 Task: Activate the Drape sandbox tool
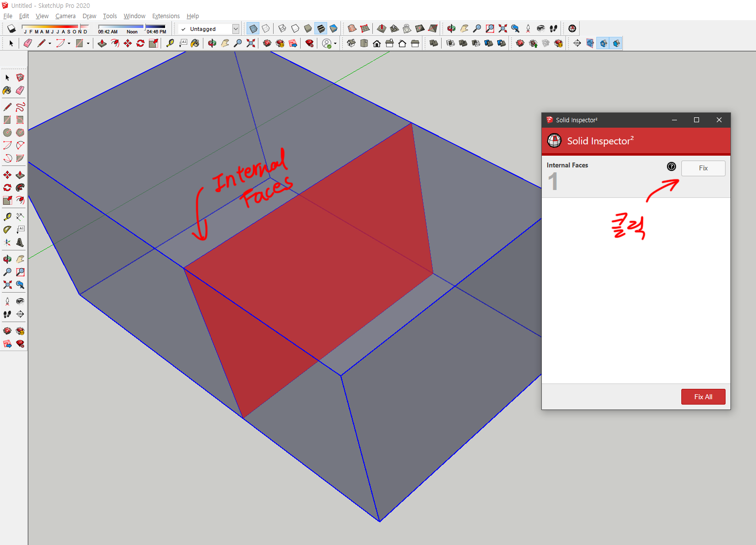click(x=407, y=28)
